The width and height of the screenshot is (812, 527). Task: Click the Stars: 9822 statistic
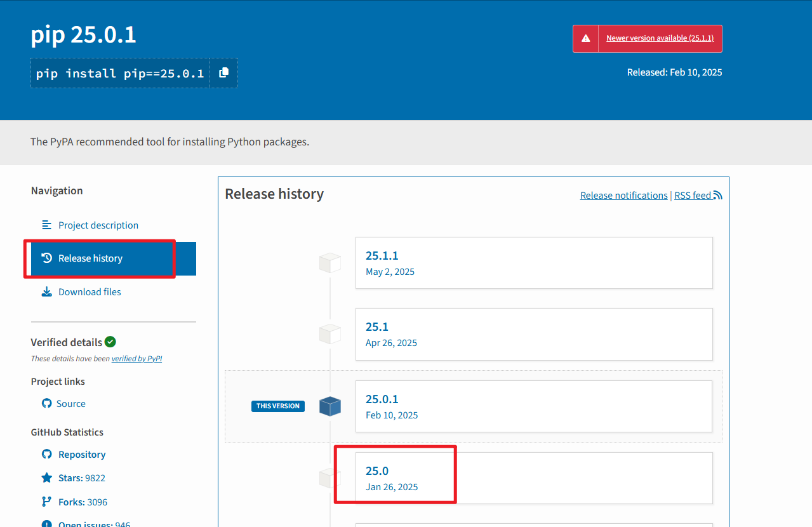click(82, 478)
